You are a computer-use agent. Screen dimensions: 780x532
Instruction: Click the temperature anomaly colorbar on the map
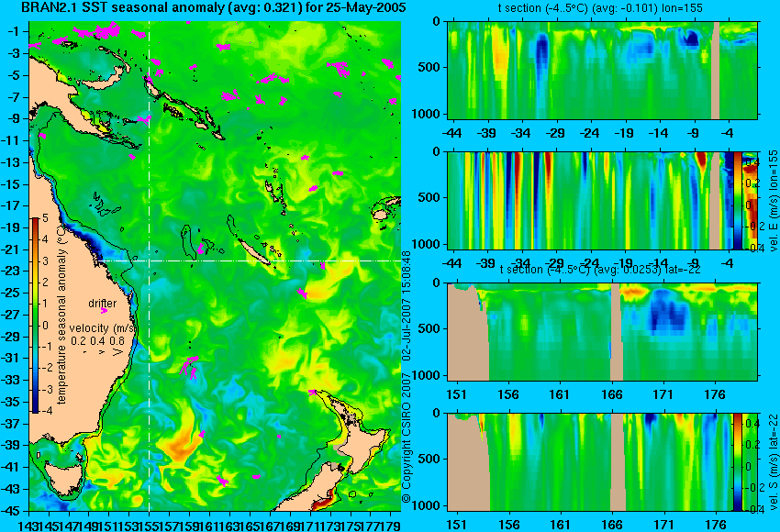tap(36, 316)
